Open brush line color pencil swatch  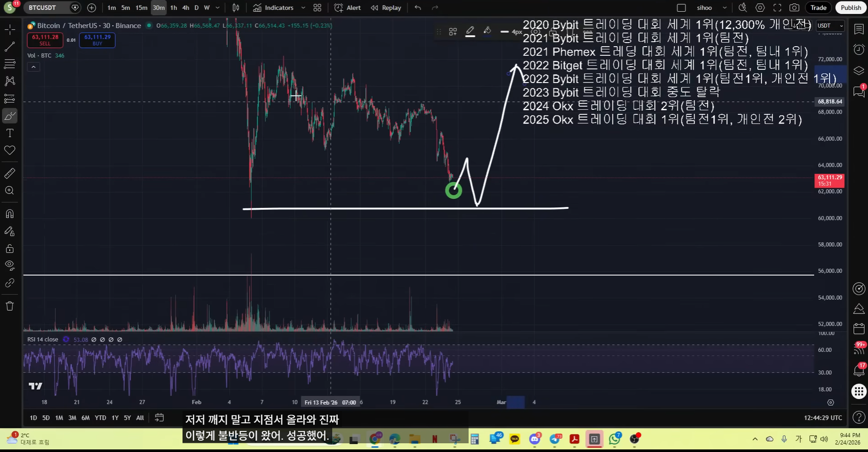click(x=470, y=32)
